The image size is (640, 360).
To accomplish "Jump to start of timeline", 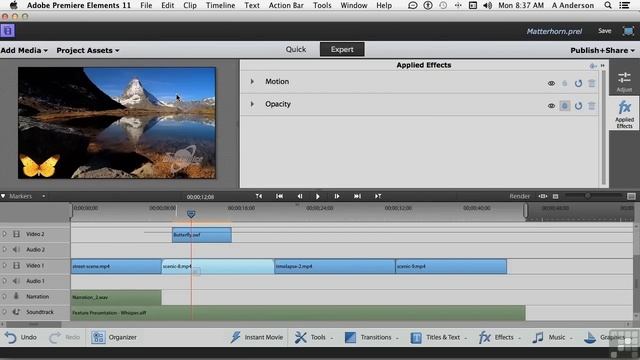I will pyautogui.click(x=279, y=196).
